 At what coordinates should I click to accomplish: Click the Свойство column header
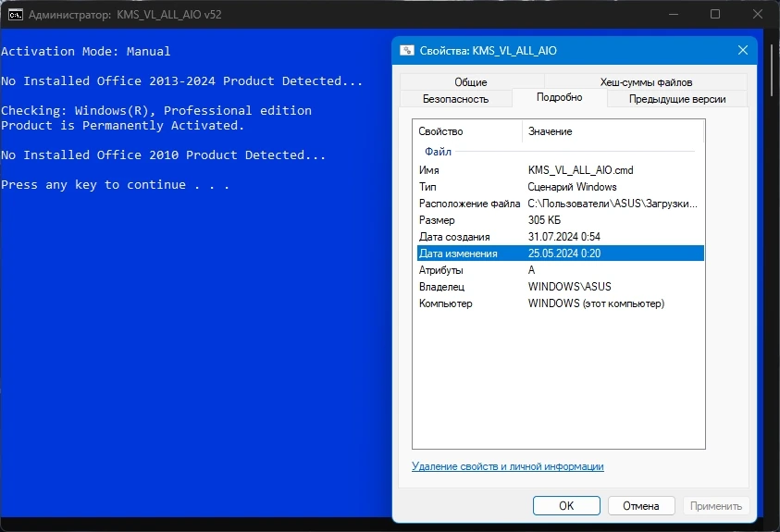click(x=467, y=131)
